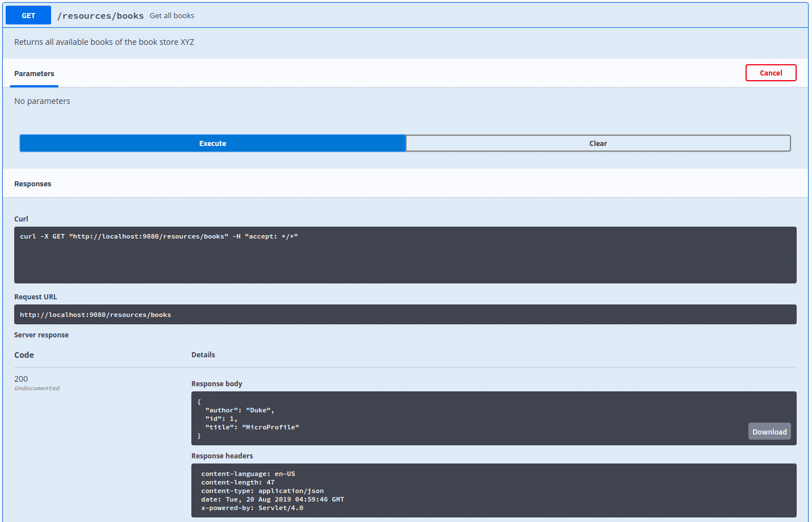Click the curl command code block

coord(405,255)
